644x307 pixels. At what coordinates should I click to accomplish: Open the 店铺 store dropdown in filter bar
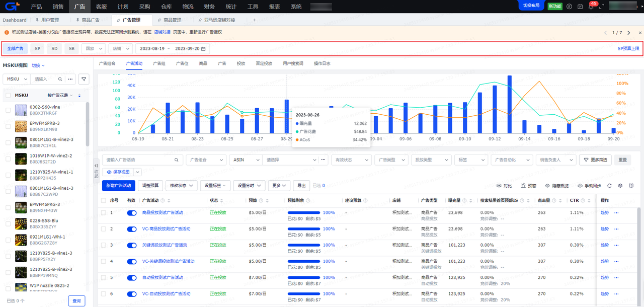[x=121, y=49]
